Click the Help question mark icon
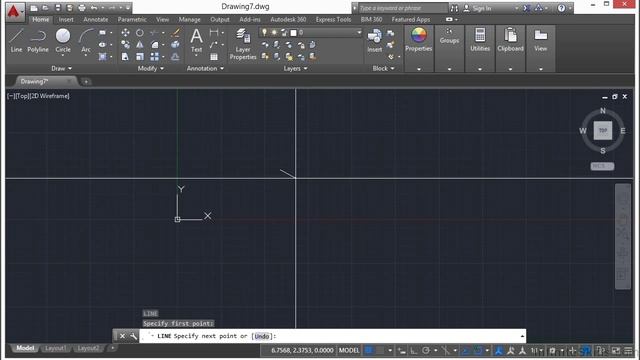The width and height of the screenshot is (640, 360). point(561,8)
